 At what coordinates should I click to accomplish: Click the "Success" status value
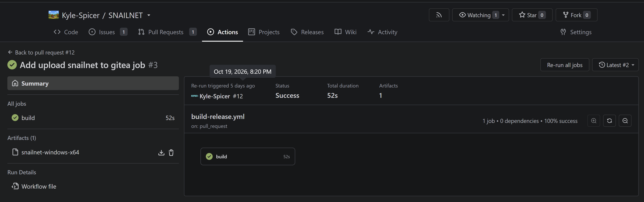pos(287,95)
